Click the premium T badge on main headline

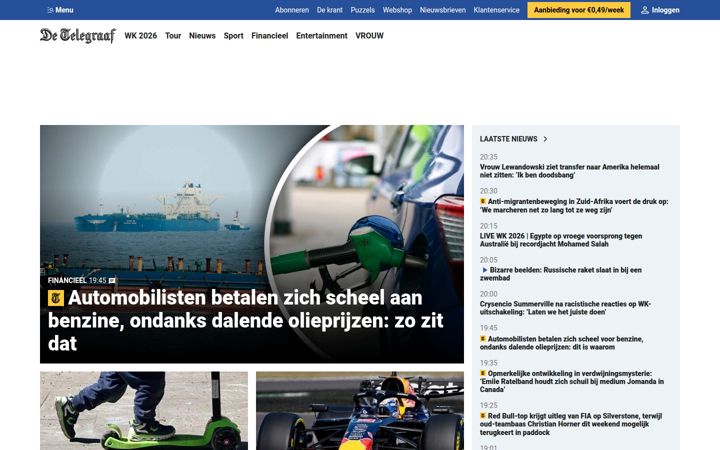56,298
